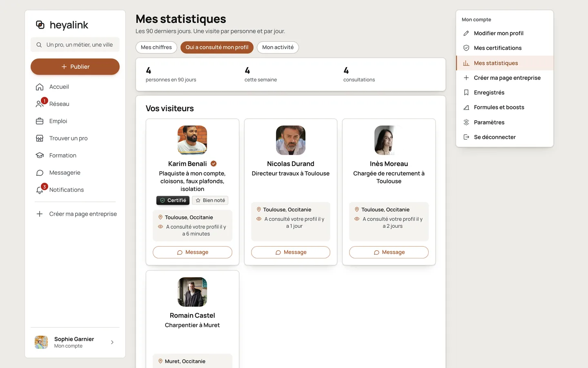Click the 'consultations' stat label

(359, 80)
